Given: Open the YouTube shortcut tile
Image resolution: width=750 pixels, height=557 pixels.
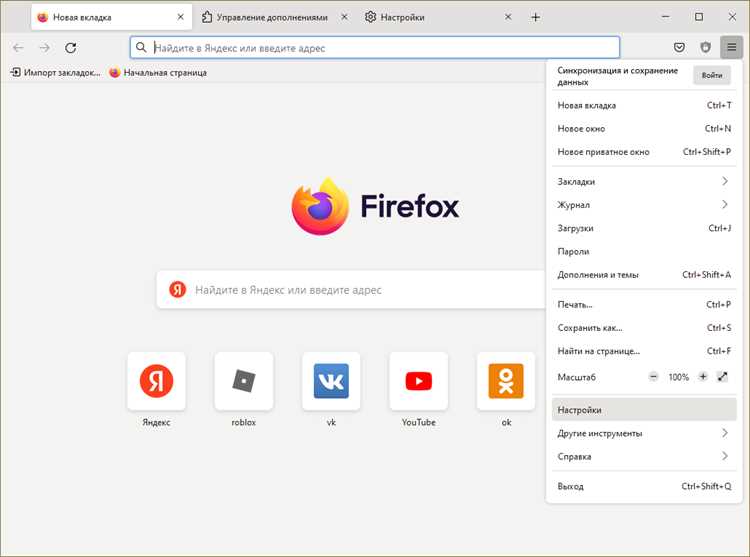Looking at the screenshot, I should (419, 381).
